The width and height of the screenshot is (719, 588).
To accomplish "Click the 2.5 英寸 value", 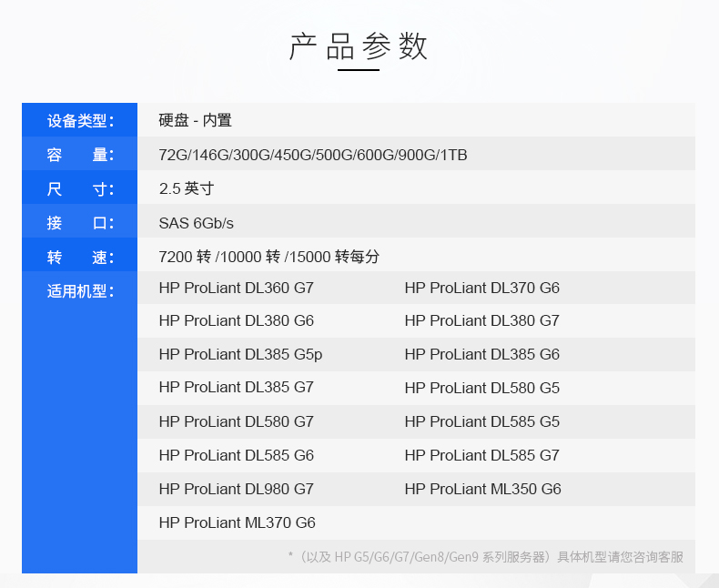I will pos(187,188).
